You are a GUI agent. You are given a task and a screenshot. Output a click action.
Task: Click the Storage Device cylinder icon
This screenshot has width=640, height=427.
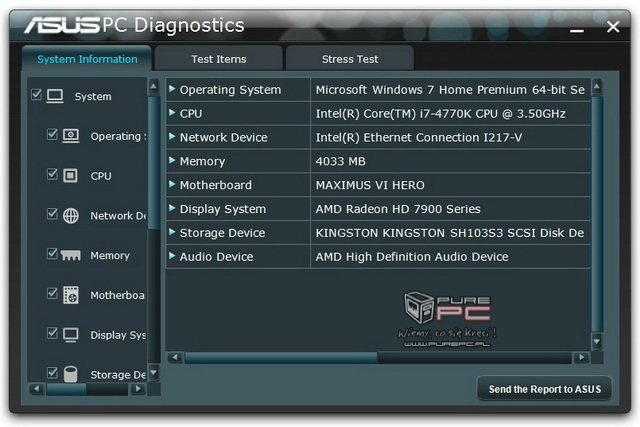71,374
